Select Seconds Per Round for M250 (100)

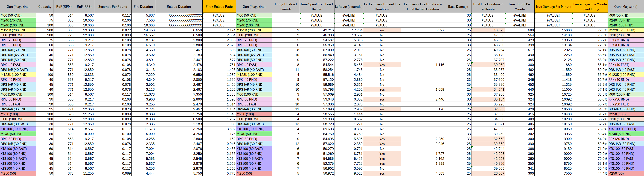point(113,114)
